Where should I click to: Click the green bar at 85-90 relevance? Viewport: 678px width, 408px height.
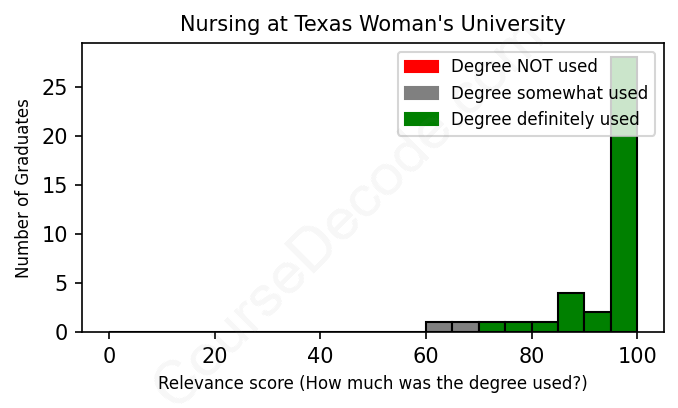pyautogui.click(x=571, y=312)
